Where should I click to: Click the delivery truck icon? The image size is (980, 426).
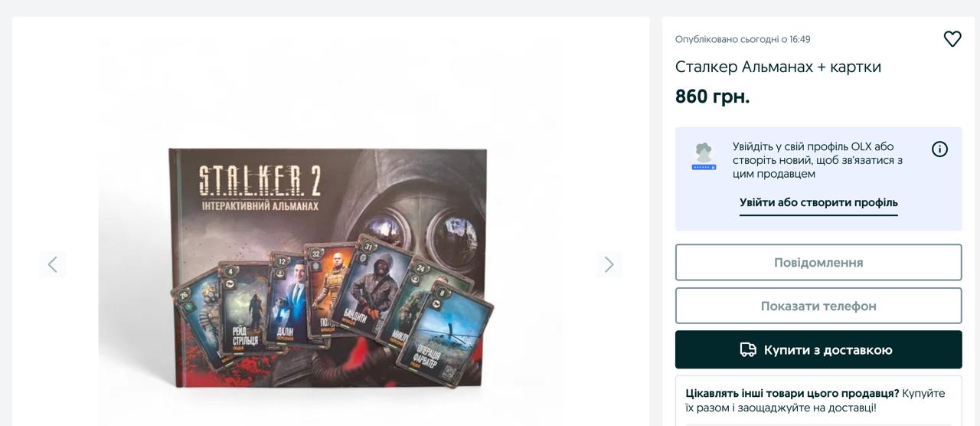[x=748, y=350]
